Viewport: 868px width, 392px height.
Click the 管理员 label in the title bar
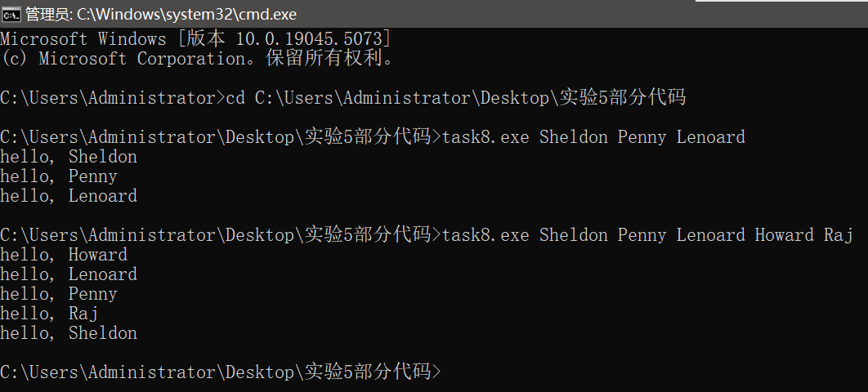click(47, 15)
